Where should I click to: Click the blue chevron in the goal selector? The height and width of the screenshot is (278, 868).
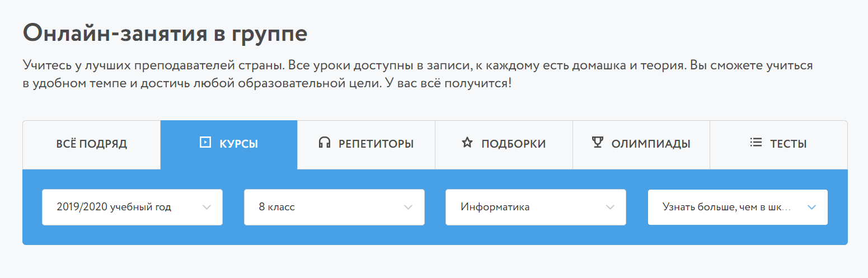(x=812, y=208)
